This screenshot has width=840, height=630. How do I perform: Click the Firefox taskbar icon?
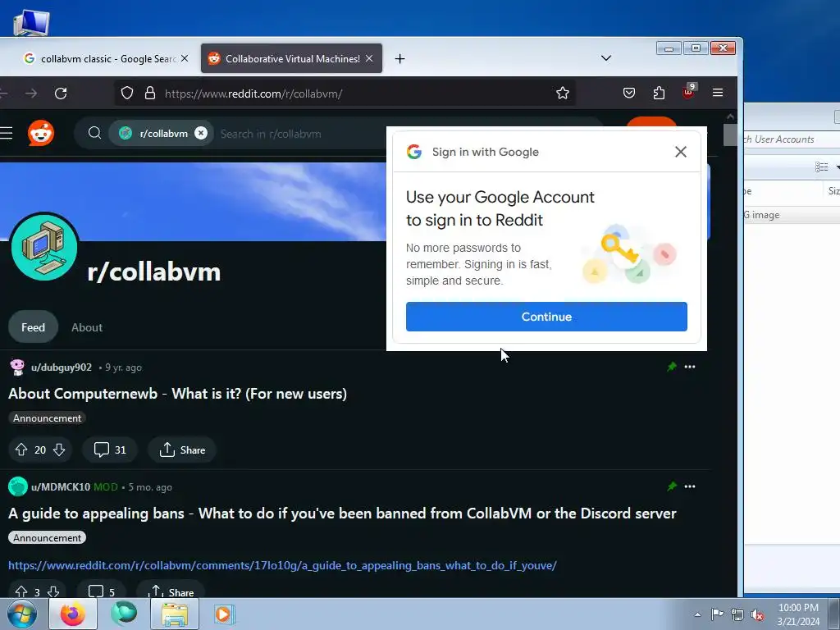coord(73,614)
